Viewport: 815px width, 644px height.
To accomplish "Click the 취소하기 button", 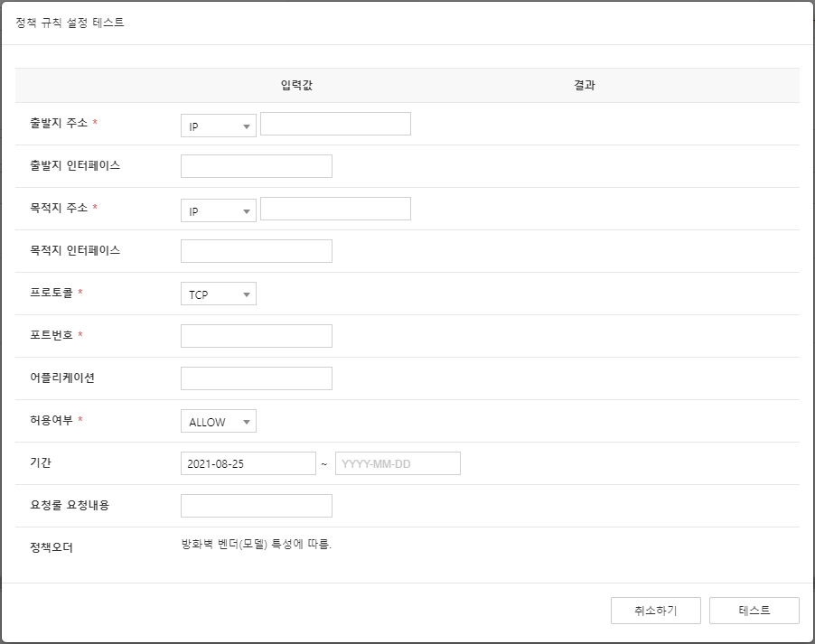I will pos(655,611).
